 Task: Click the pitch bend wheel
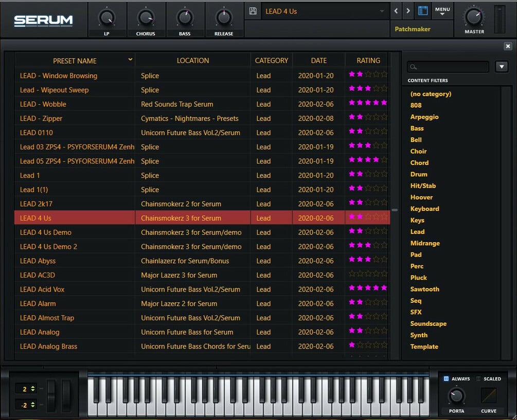pos(51,396)
